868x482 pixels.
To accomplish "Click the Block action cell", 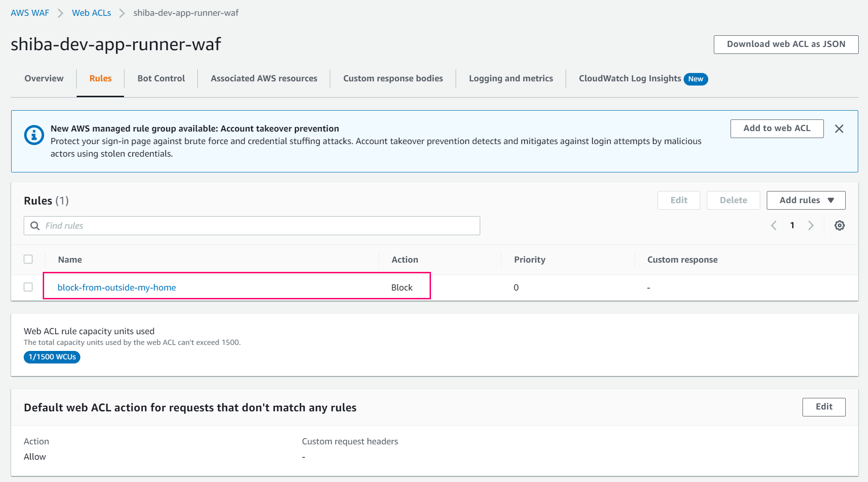I will click(x=402, y=287).
